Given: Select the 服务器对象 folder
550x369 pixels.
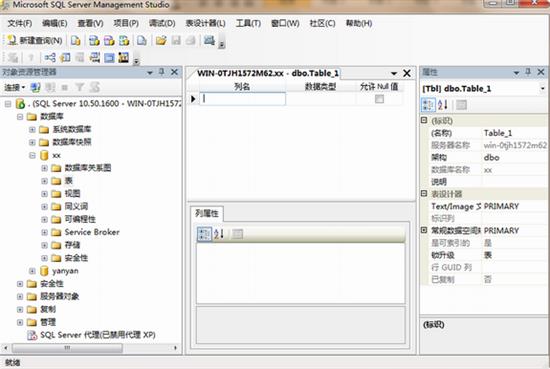Looking at the screenshot, I should pos(59,296).
